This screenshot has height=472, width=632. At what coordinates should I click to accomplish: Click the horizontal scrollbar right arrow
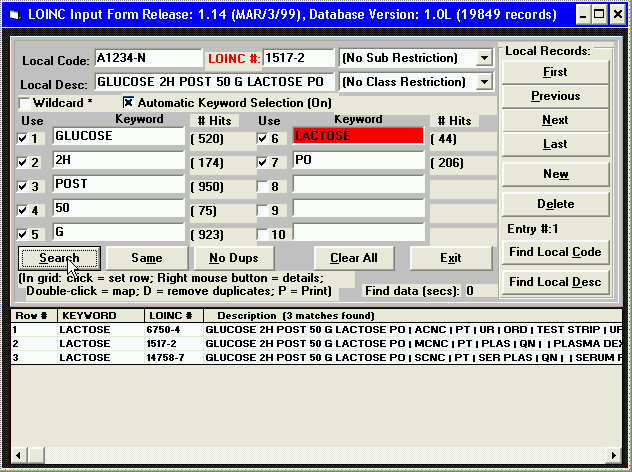614,455
